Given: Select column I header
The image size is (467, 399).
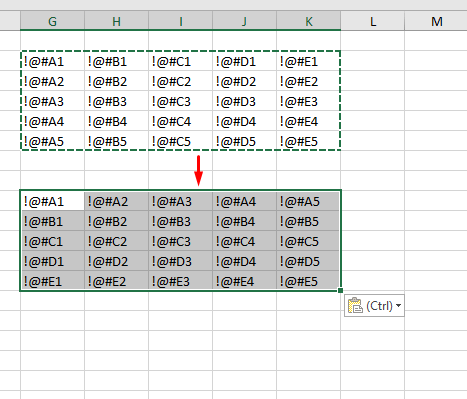Looking at the screenshot, I should click(180, 21).
